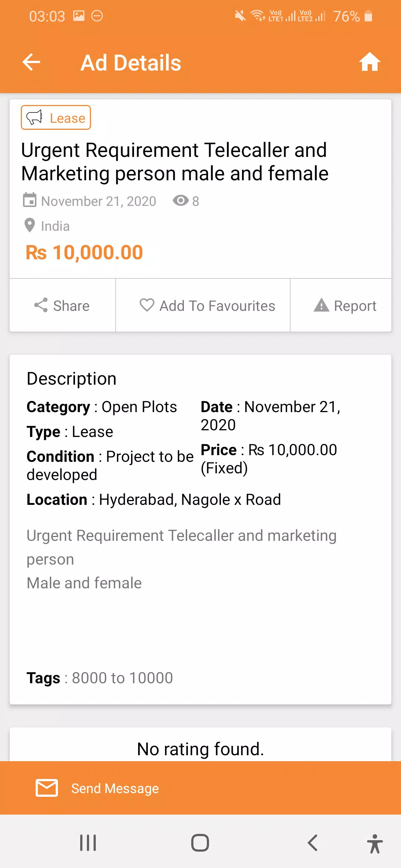Open the home screen icon

[369, 62]
